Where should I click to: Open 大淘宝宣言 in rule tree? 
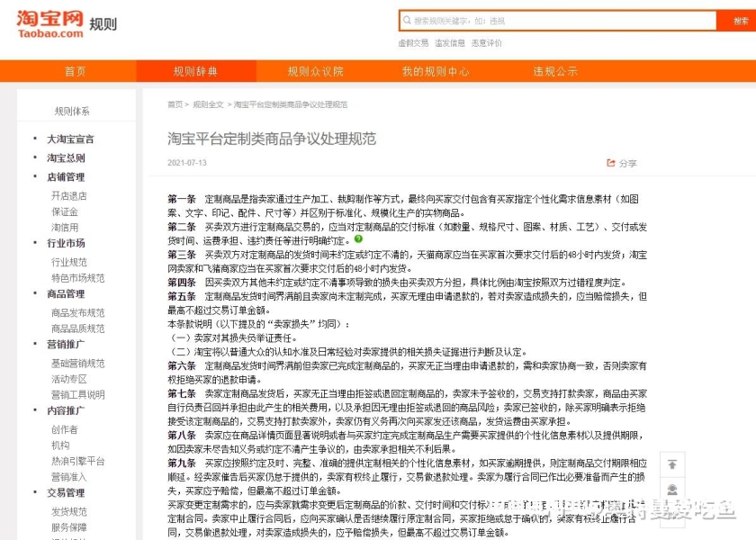point(70,139)
